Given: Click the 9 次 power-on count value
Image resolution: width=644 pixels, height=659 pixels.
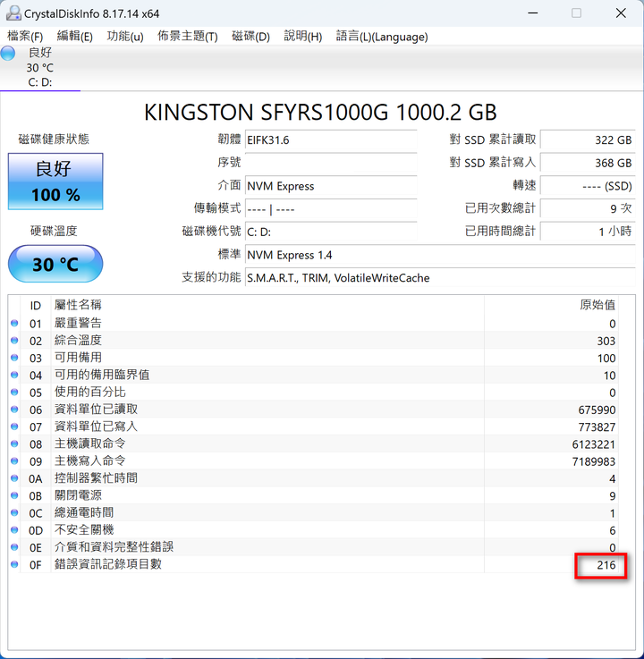Looking at the screenshot, I should click(588, 208).
